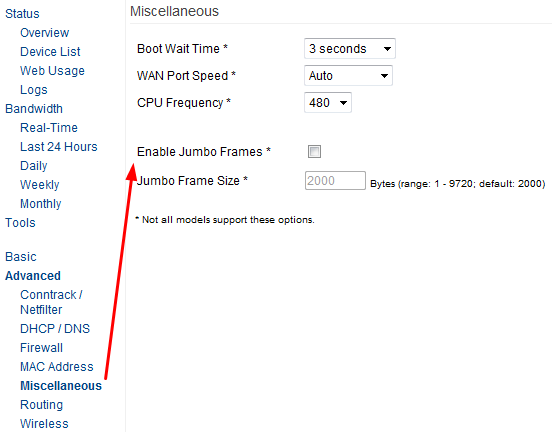Screen dimensions: 552x432
Task: Show Last 24 Hours bandwidth
Action: 58,147
